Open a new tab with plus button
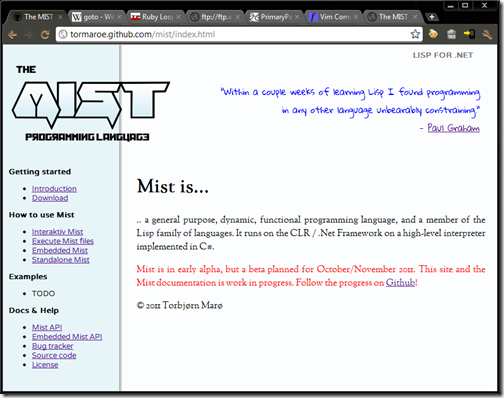The height and width of the screenshot is (398, 504). [432, 17]
